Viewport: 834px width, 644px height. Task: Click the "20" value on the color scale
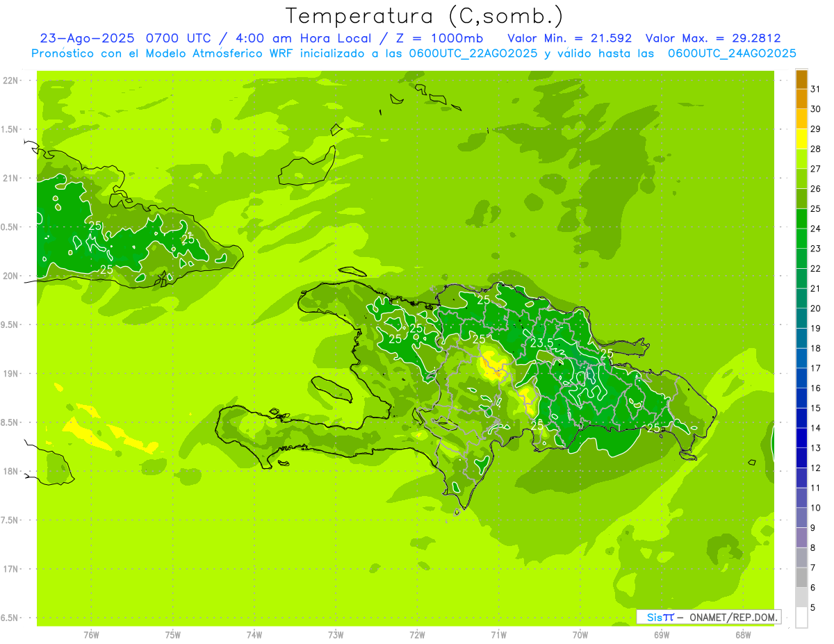point(816,308)
